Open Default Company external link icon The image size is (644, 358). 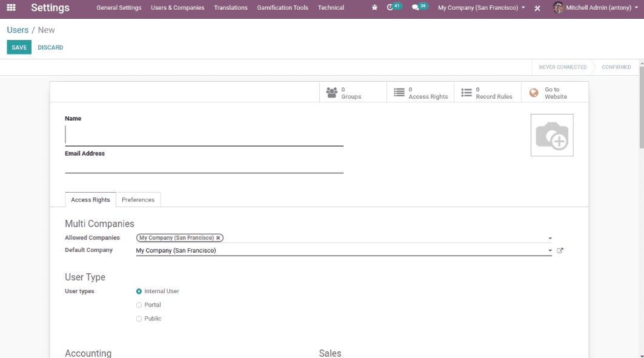560,250
